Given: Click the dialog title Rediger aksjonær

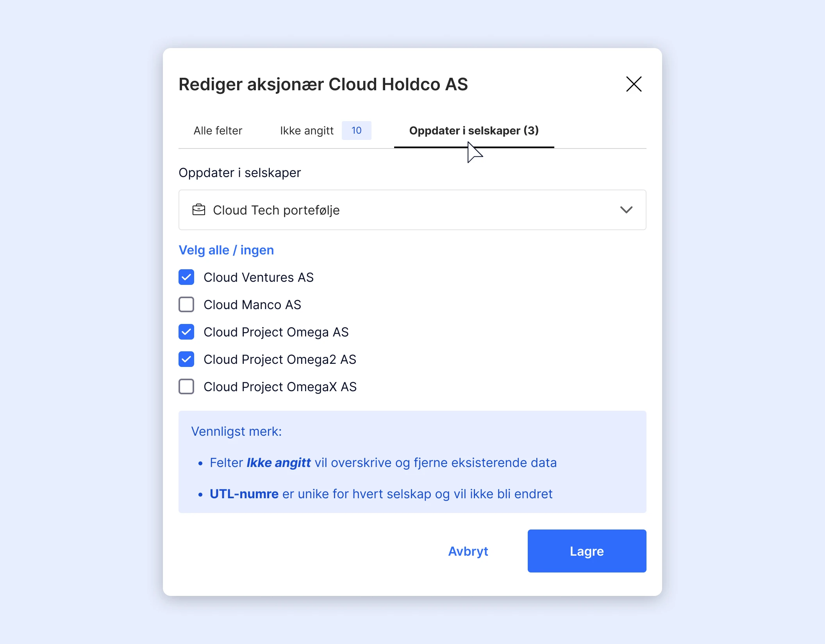Looking at the screenshot, I should (323, 84).
